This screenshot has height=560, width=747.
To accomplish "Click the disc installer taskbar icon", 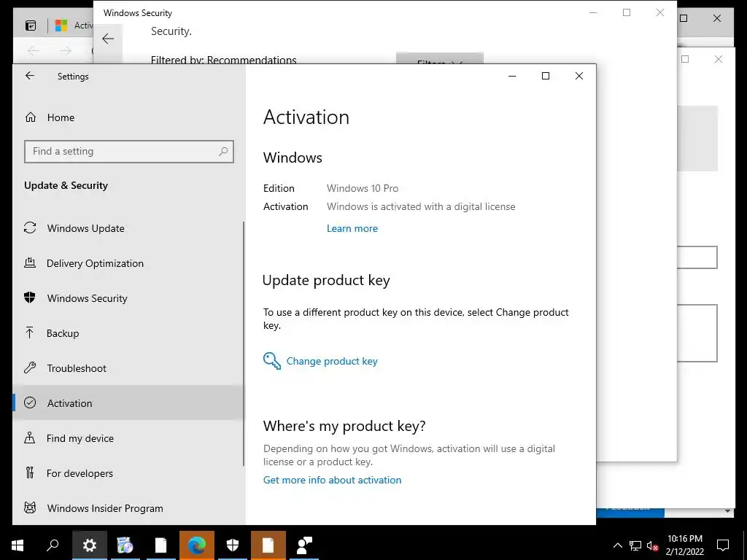I will (125, 545).
